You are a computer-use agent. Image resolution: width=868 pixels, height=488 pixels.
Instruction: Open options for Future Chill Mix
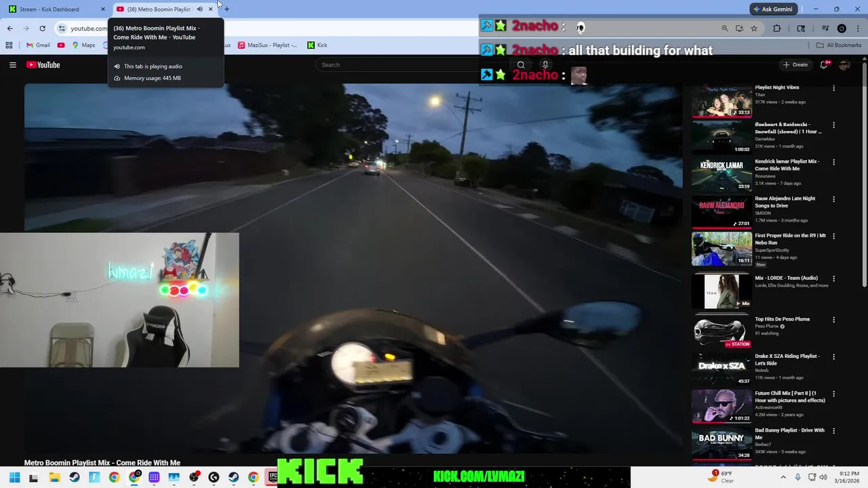(833, 394)
